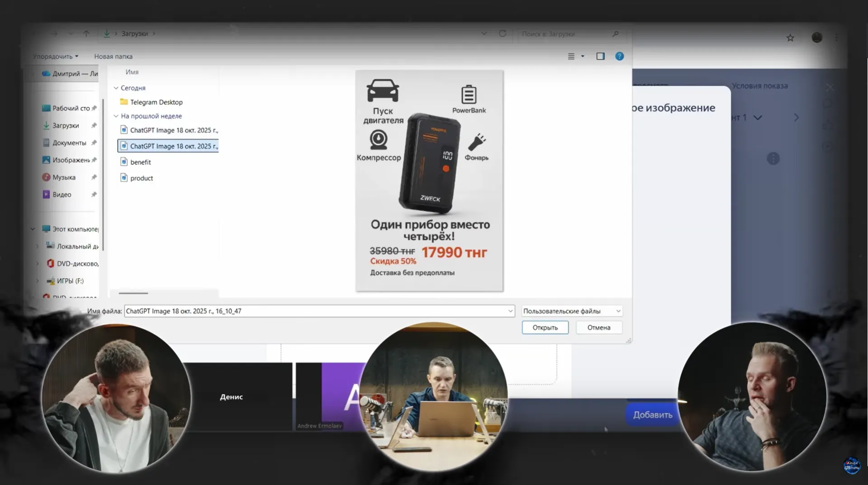Screen dimensions: 868x485
Task: Select the product file name
Action: [141, 178]
